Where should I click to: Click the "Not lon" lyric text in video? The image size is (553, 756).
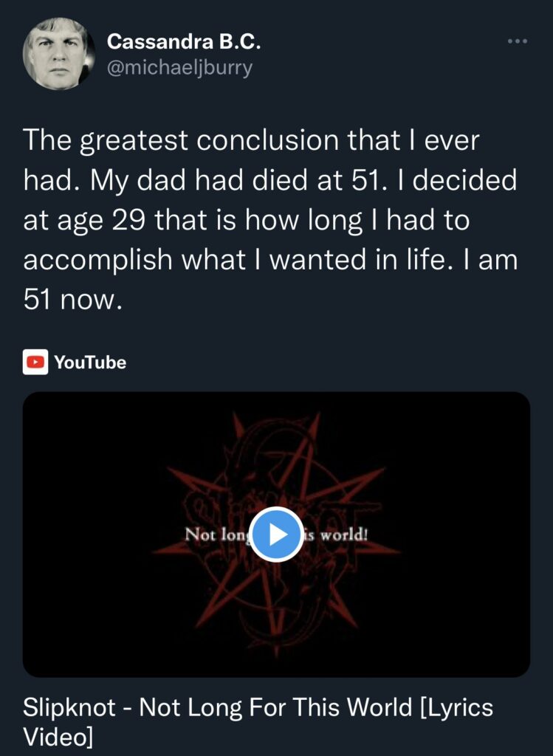tap(216, 535)
